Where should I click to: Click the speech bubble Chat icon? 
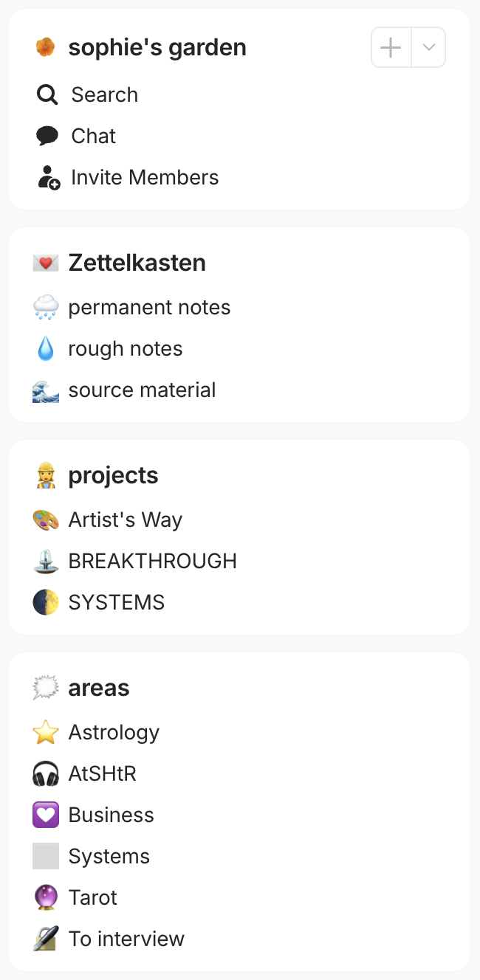coord(47,136)
